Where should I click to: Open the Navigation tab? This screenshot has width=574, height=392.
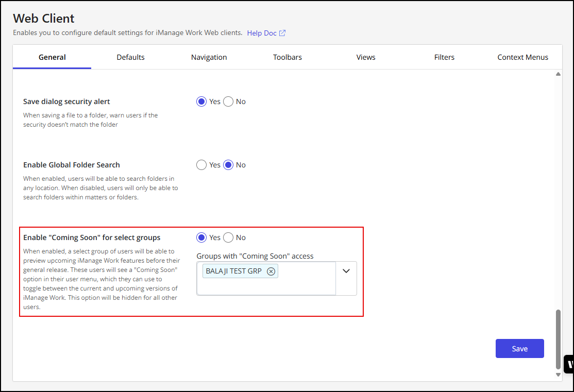click(x=209, y=57)
